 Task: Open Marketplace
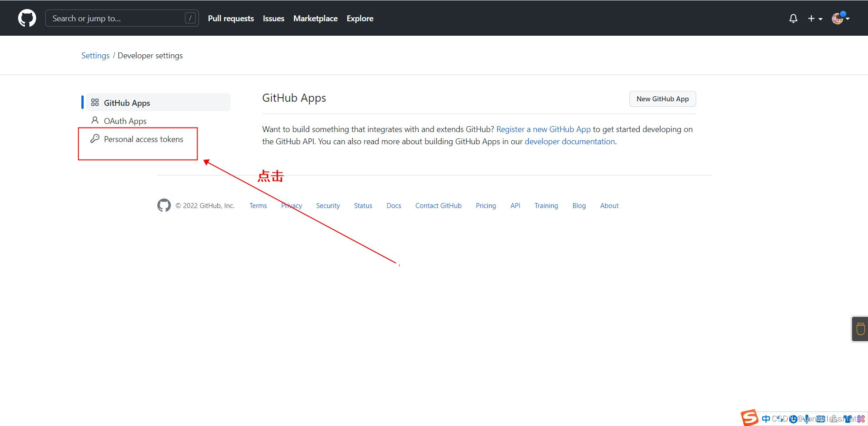tap(316, 19)
